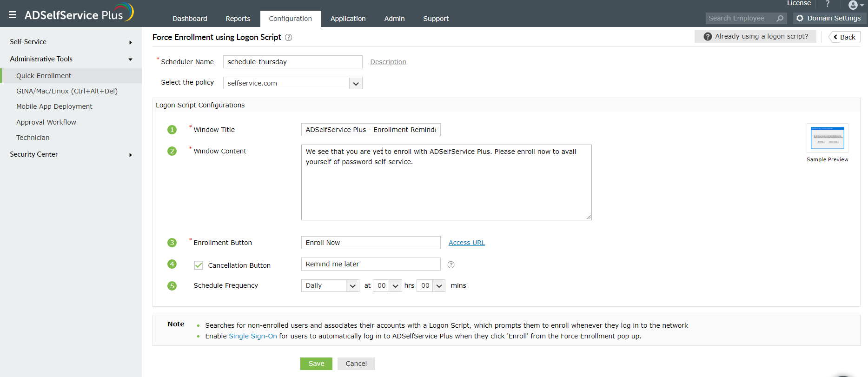Open the user account avatar menu

855,5
